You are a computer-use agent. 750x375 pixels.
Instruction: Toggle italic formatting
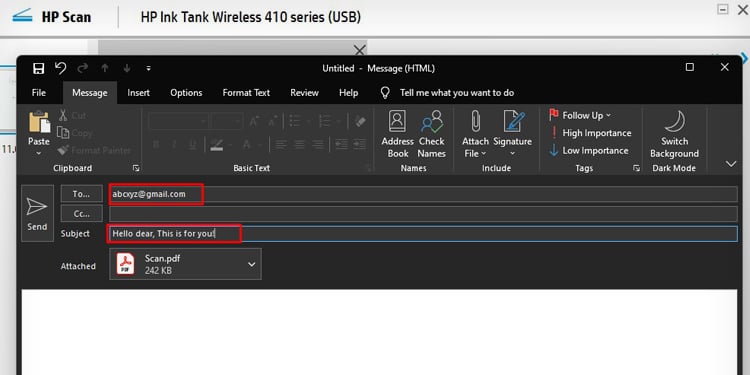pyautogui.click(x=174, y=144)
